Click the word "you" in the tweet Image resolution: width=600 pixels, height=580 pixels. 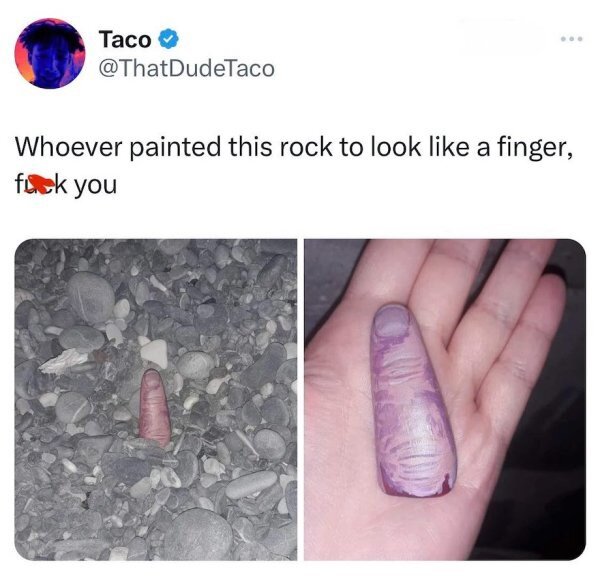95,185
